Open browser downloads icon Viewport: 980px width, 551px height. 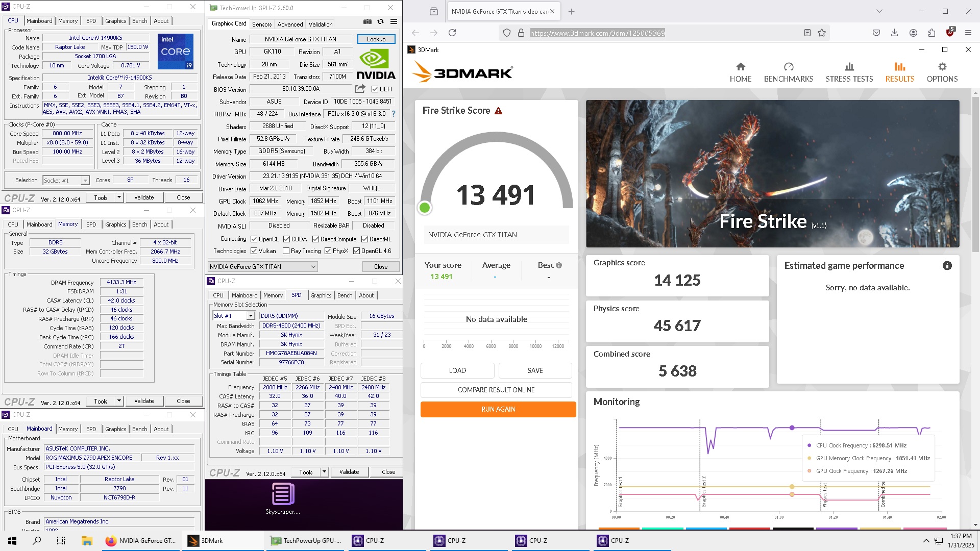(x=895, y=33)
